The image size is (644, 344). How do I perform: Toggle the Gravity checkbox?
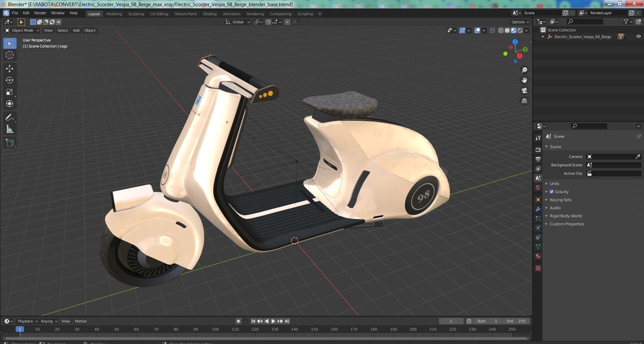coord(551,192)
